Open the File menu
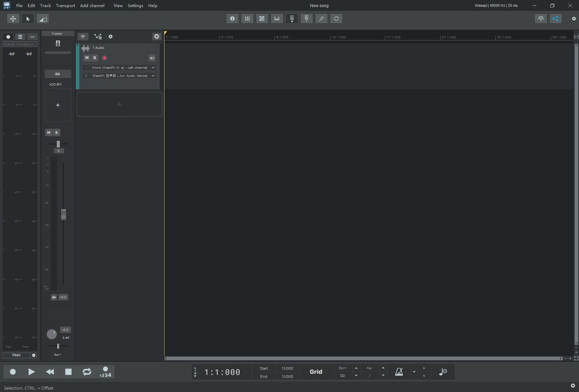Screen dimensions: 579x392 point(19,6)
